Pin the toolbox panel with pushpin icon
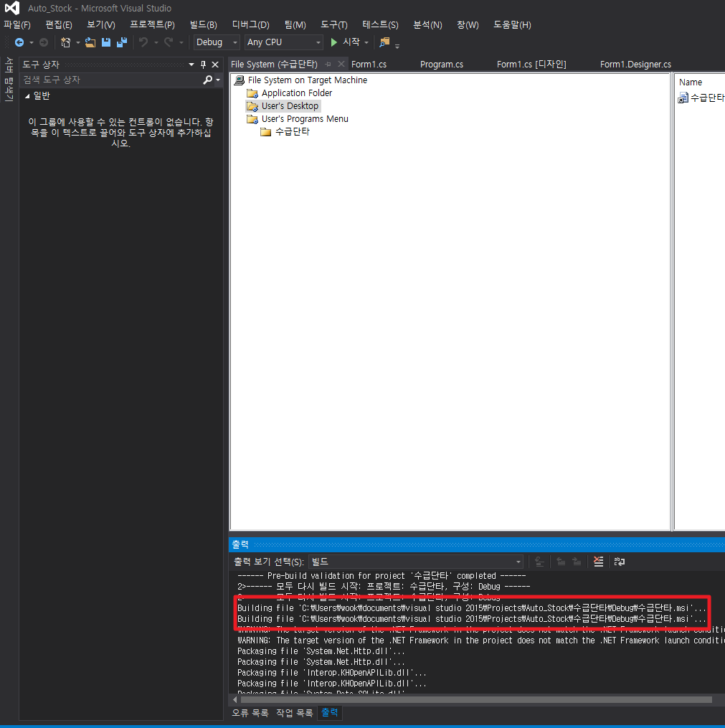 click(203, 65)
